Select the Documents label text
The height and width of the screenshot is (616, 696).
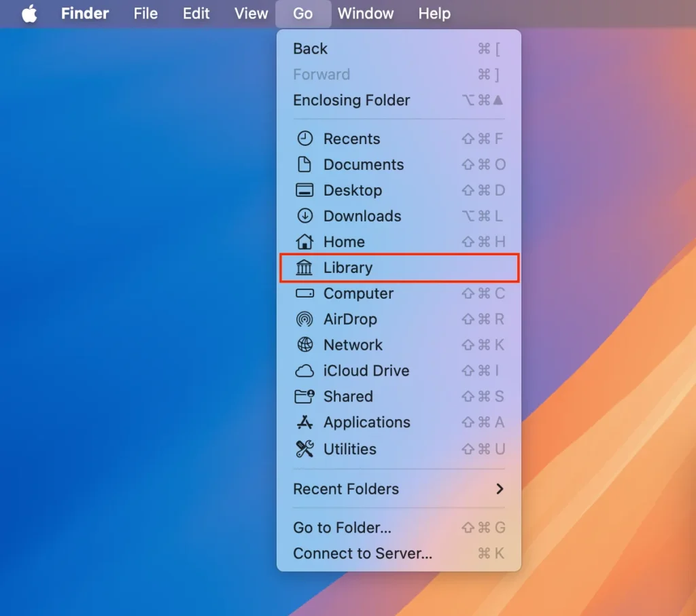coord(364,164)
